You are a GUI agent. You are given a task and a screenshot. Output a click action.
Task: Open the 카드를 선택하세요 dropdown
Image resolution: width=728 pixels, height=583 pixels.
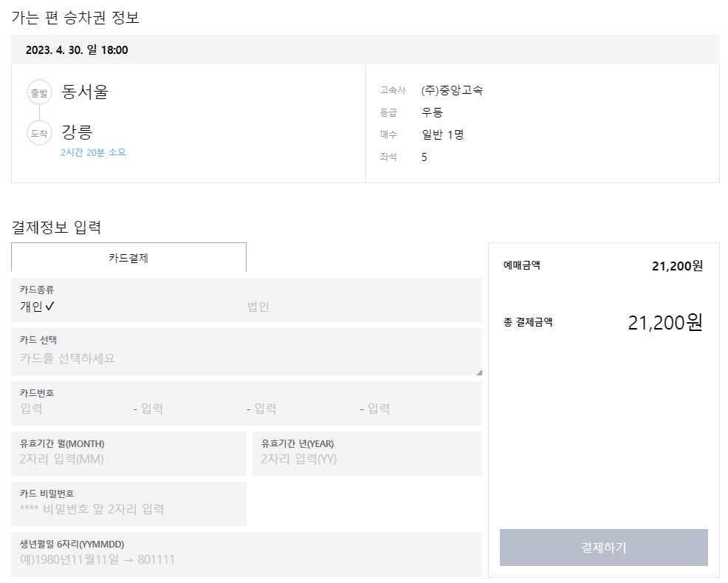247,352
